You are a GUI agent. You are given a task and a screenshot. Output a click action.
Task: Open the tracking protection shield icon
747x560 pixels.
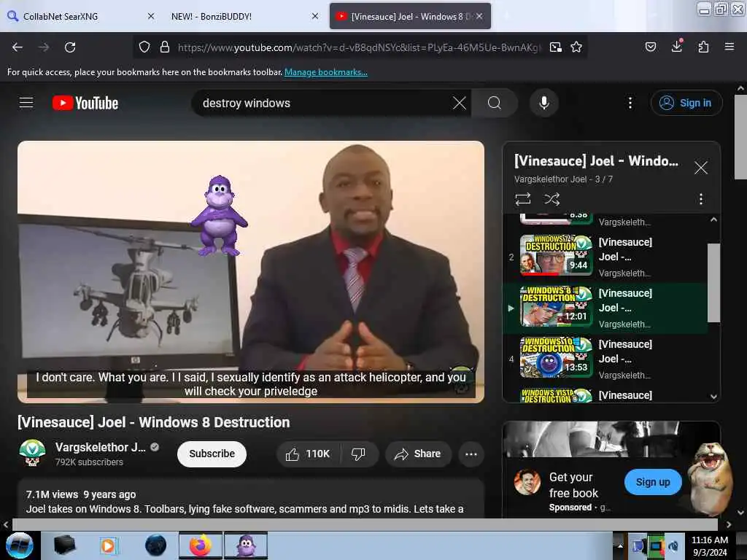[144, 47]
